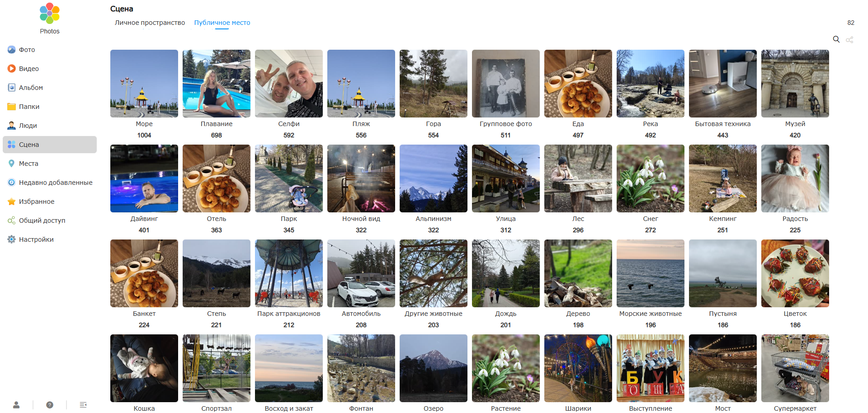Click the Парк аттракционов scene label
Image resolution: width=868 pixels, height=413 pixels.
click(x=289, y=314)
